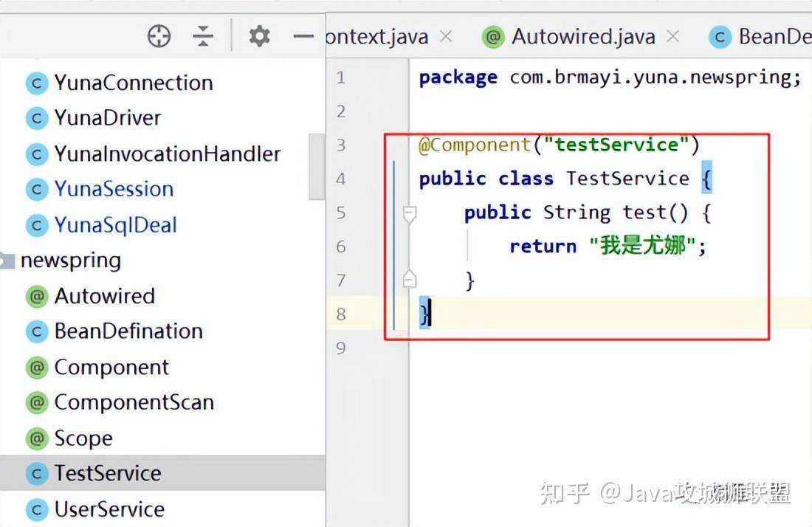Open project panel settings gear
Screen dimensions: 812x527
[259, 36]
